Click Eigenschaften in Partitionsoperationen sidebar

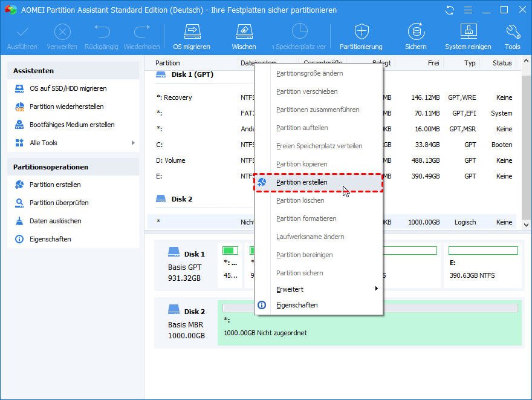click(x=50, y=239)
